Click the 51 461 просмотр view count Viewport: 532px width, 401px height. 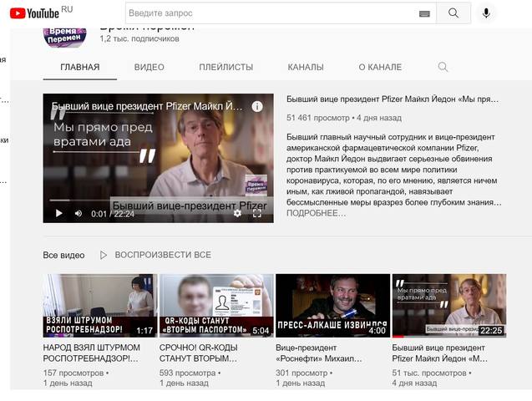click(318, 118)
